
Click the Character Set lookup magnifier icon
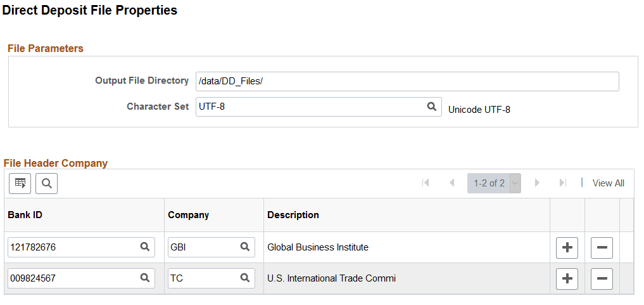point(431,107)
